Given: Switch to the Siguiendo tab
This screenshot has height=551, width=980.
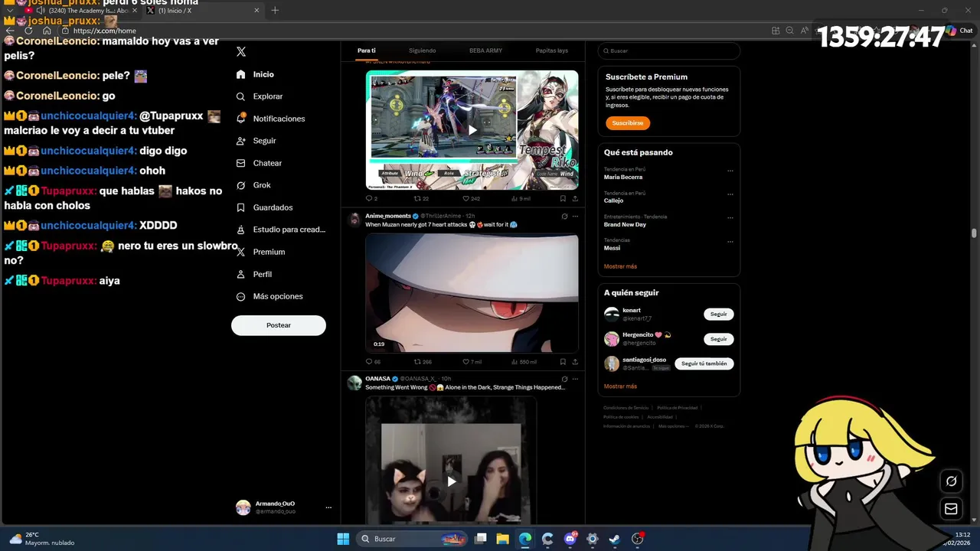Looking at the screenshot, I should pyautogui.click(x=422, y=51).
